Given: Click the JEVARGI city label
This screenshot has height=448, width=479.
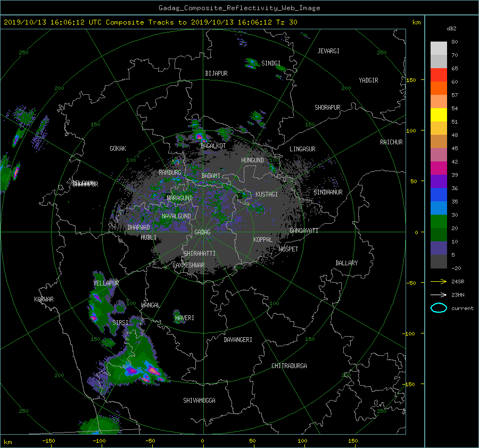Looking at the screenshot, I should (328, 51).
